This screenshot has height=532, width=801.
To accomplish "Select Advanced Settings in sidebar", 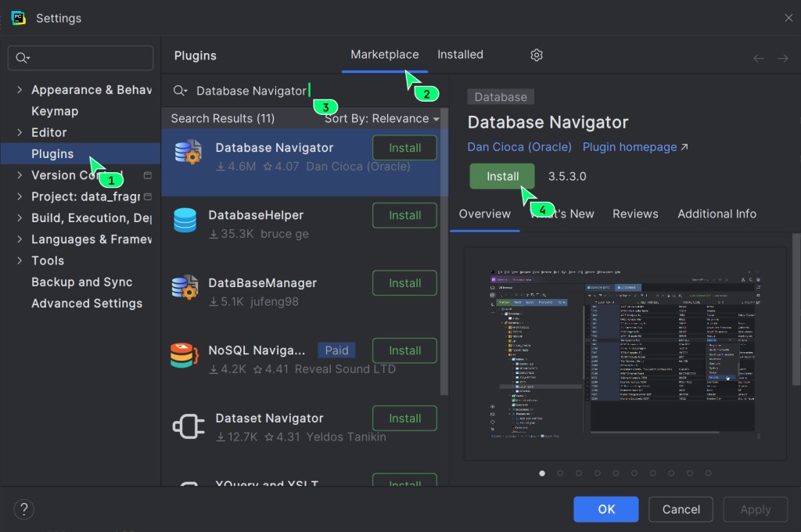I will point(87,304).
